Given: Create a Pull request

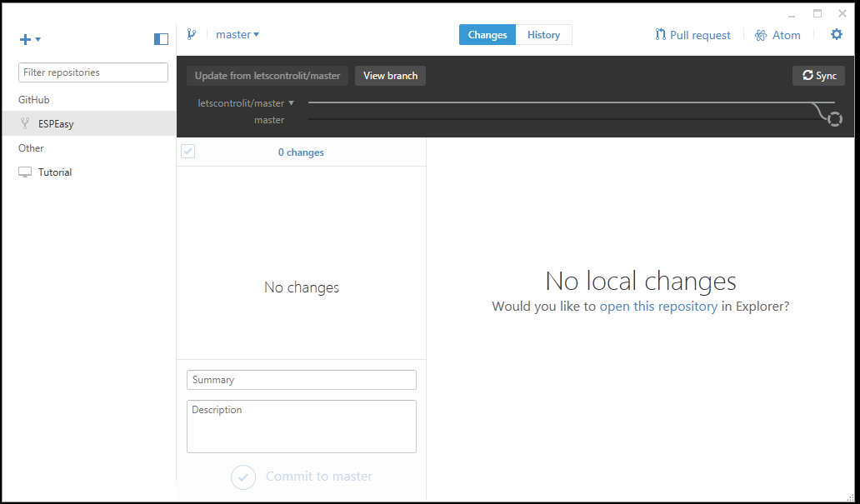Looking at the screenshot, I should tap(692, 35).
